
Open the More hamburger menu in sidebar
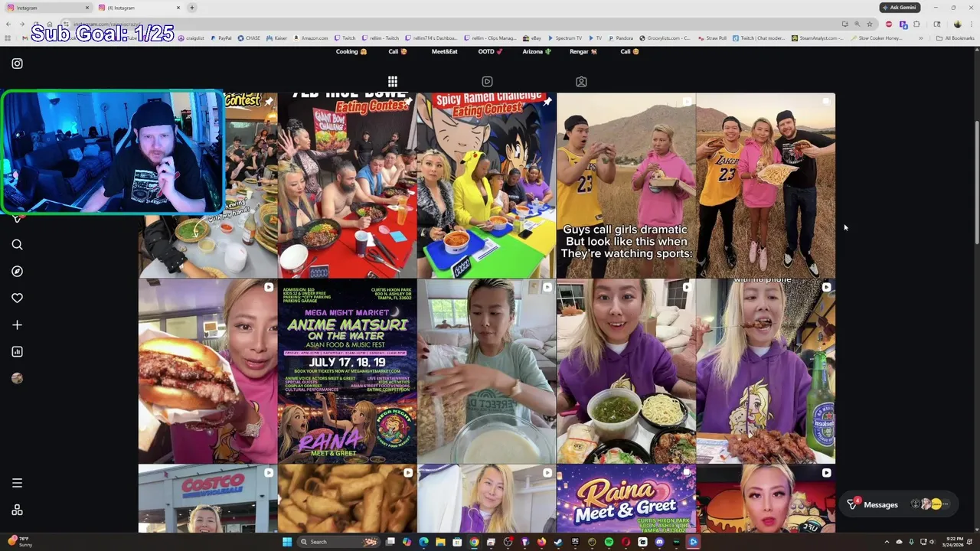(x=17, y=483)
